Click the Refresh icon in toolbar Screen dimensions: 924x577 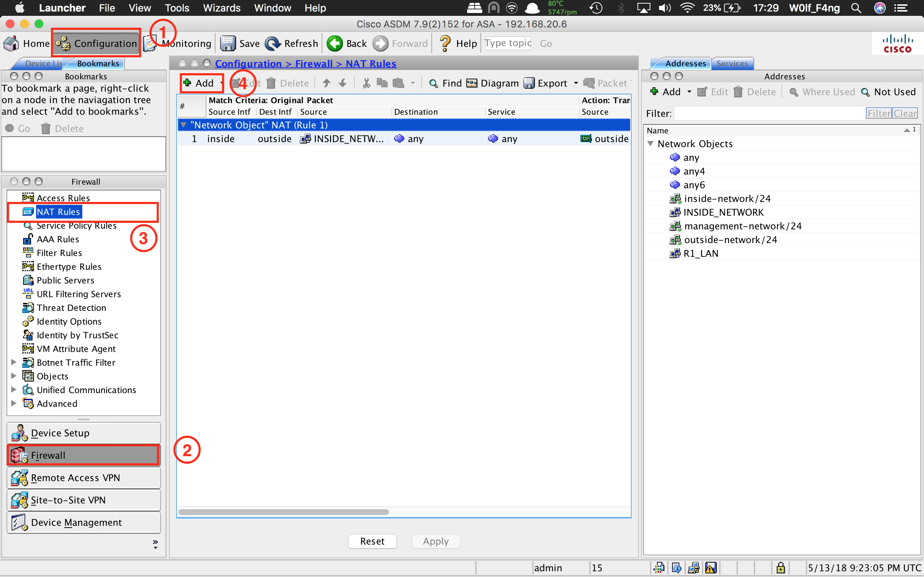point(273,44)
